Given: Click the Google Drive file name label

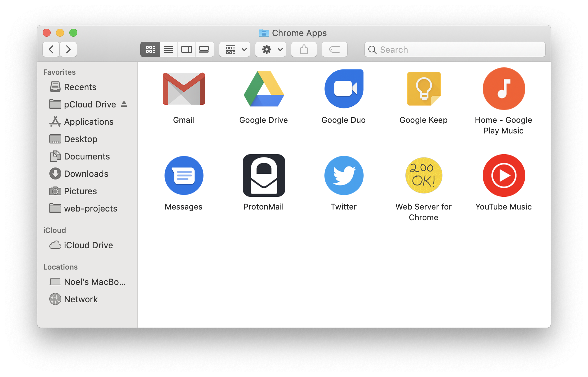Looking at the screenshot, I should [264, 120].
